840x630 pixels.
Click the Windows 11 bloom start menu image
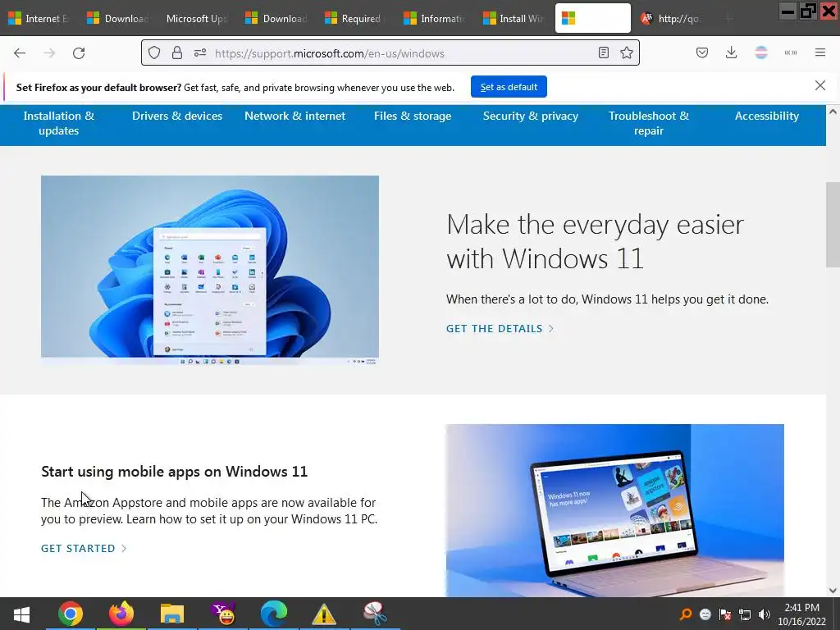(x=210, y=270)
